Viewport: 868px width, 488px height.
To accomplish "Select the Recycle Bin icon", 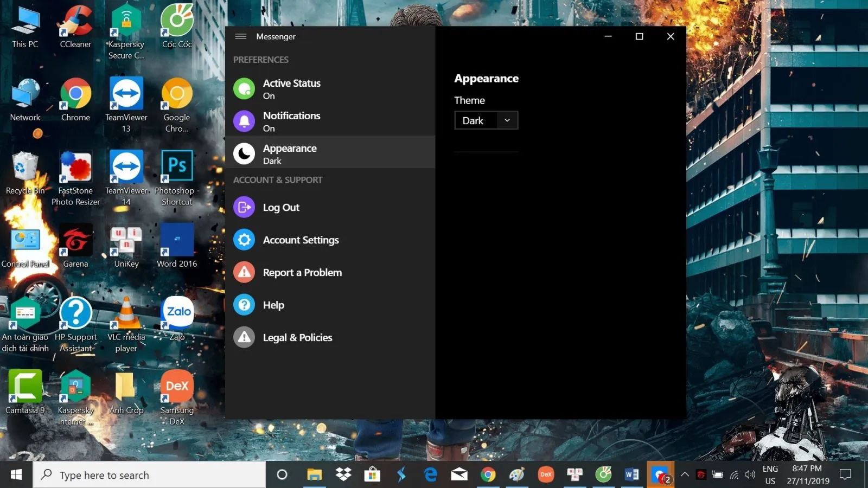I will [x=25, y=174].
